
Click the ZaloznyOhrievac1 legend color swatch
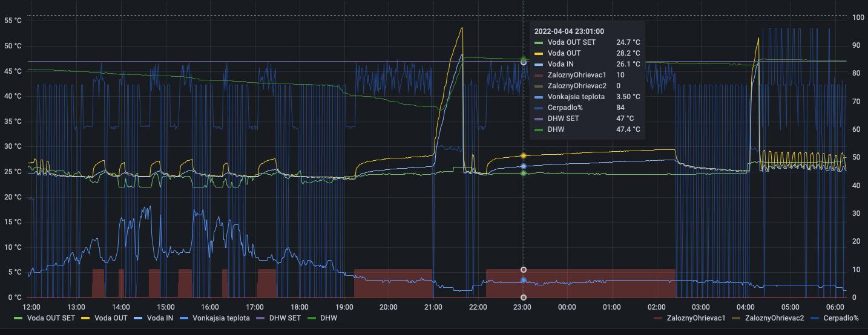click(658, 318)
